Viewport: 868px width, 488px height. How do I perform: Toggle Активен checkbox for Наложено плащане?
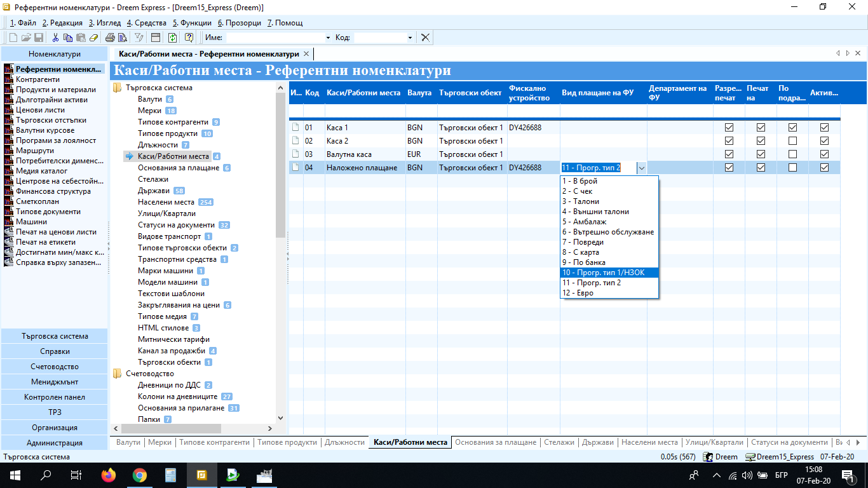[824, 167]
